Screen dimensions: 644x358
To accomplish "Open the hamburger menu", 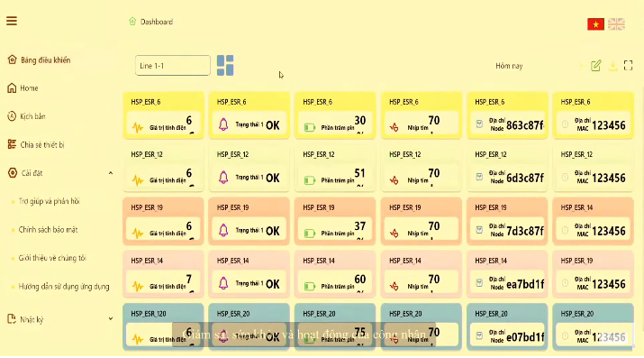I will tap(12, 21).
